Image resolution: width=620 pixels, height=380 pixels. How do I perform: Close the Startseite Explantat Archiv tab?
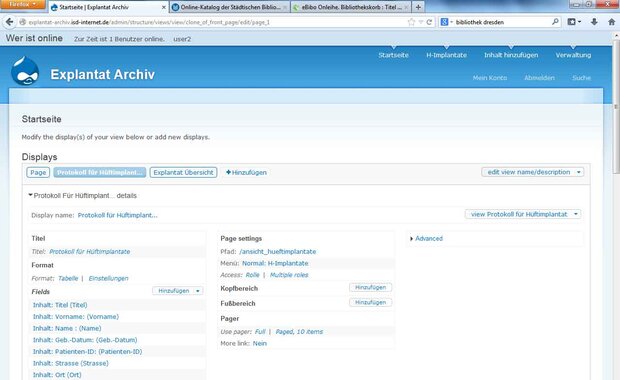163,7
